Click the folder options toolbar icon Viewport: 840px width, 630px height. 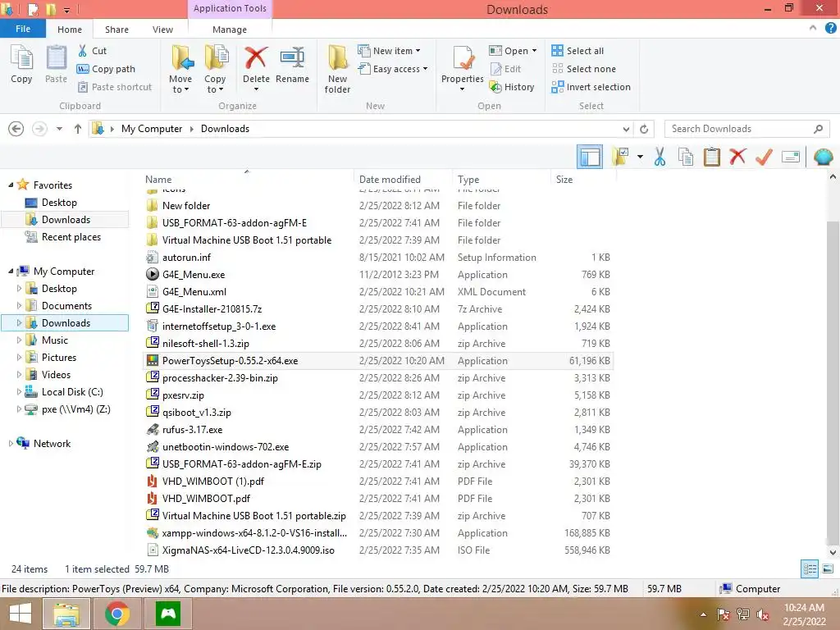[x=620, y=157]
